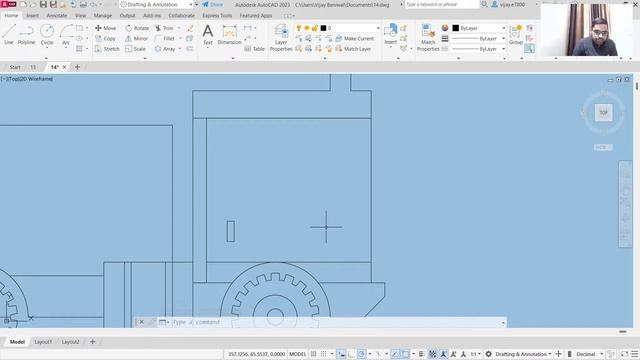
Task: Activate the Move command
Action: pos(105,28)
